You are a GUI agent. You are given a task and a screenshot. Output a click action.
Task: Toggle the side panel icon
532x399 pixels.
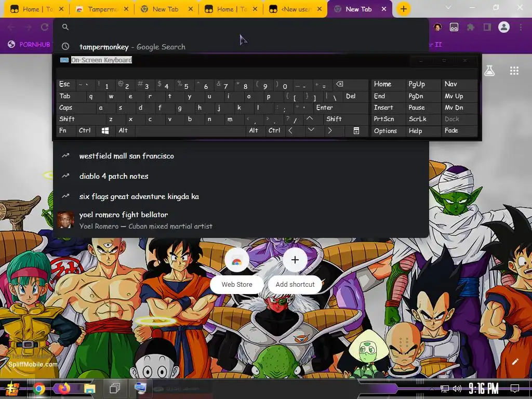[487, 27]
